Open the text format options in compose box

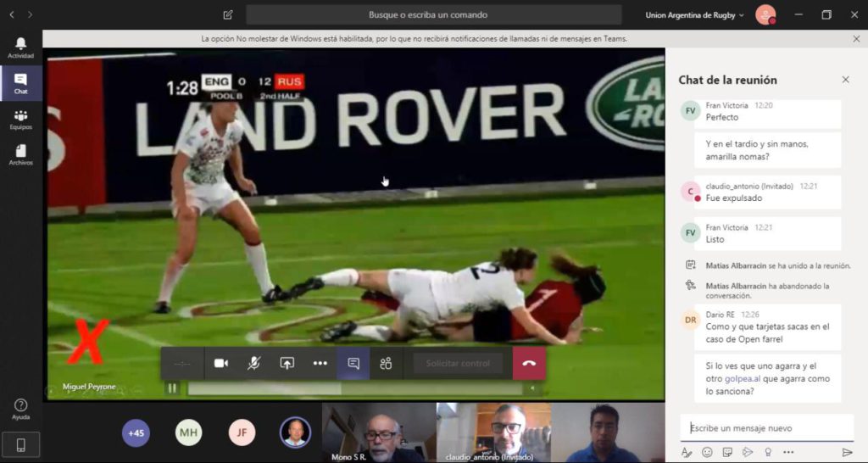click(687, 452)
